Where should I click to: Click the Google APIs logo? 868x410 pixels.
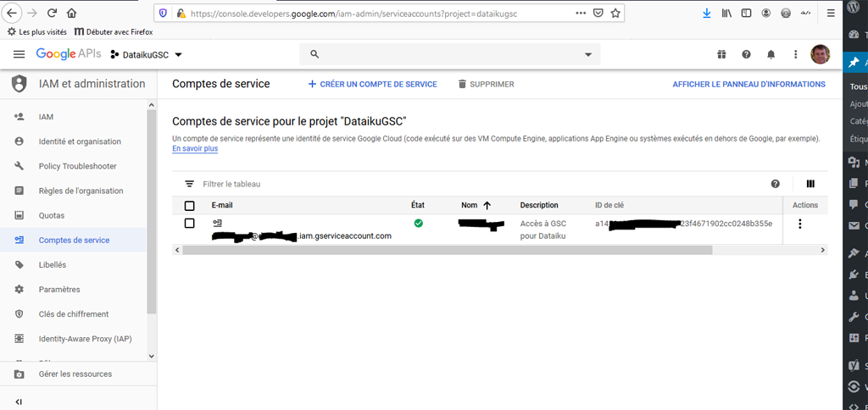coord(69,53)
